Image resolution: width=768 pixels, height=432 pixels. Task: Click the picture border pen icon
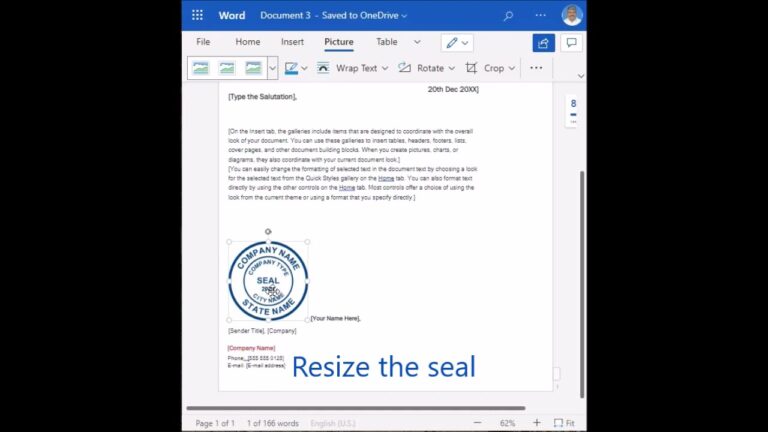pos(291,68)
